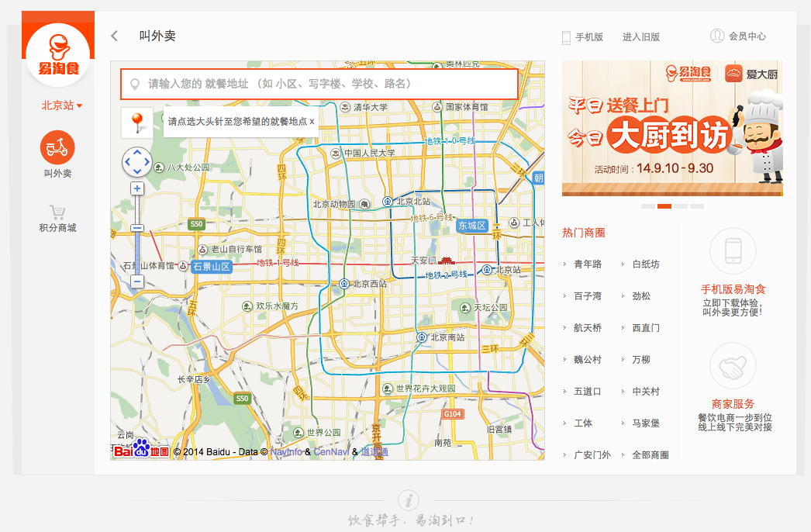
Task: Open the 商家服务 link
Action: [733, 404]
